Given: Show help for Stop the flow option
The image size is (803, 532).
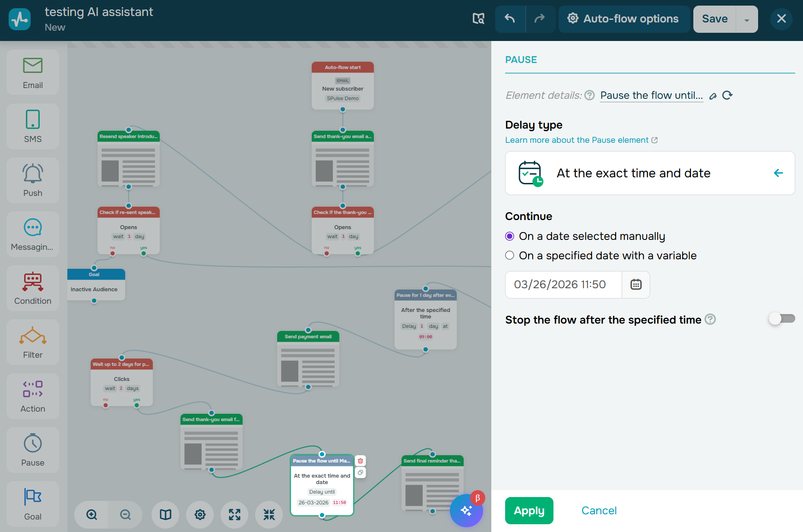Looking at the screenshot, I should tap(710, 319).
